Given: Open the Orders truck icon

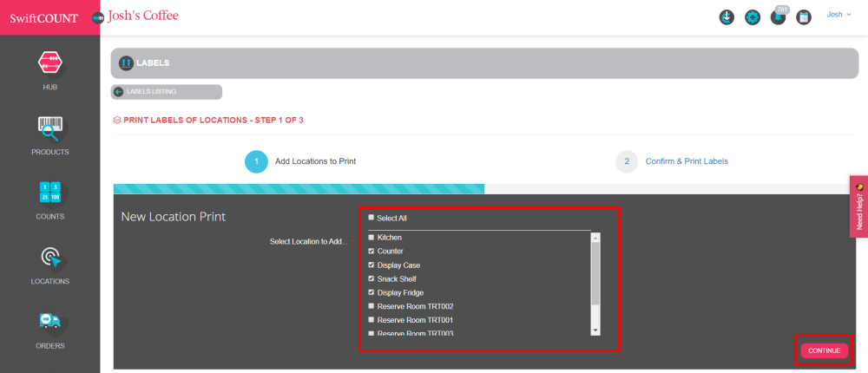Looking at the screenshot, I should (49, 322).
